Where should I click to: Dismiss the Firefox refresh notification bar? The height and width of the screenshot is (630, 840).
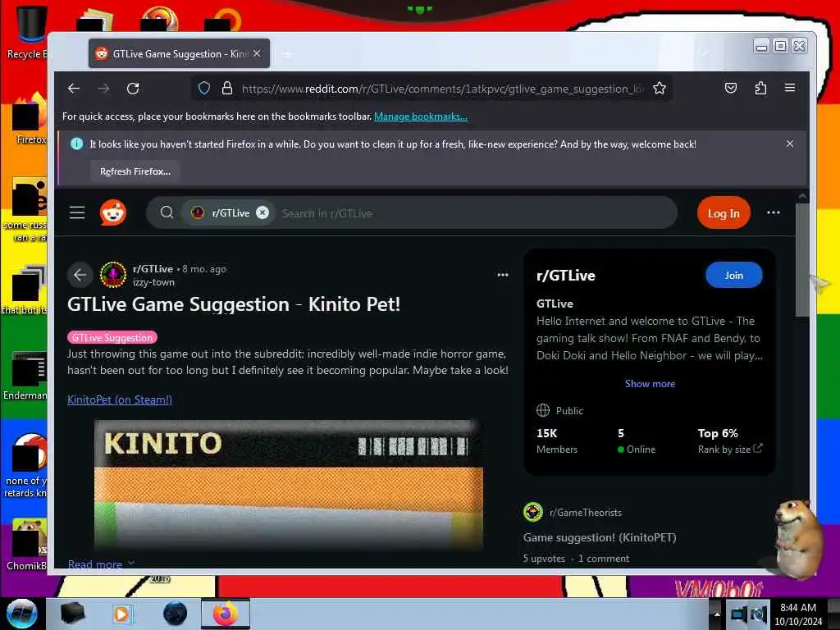click(790, 144)
